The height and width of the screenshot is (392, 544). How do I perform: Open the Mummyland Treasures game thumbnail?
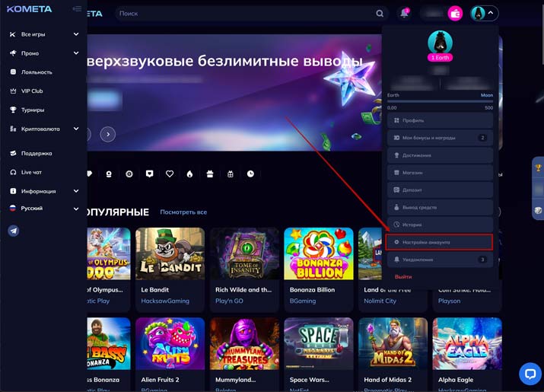click(x=244, y=344)
